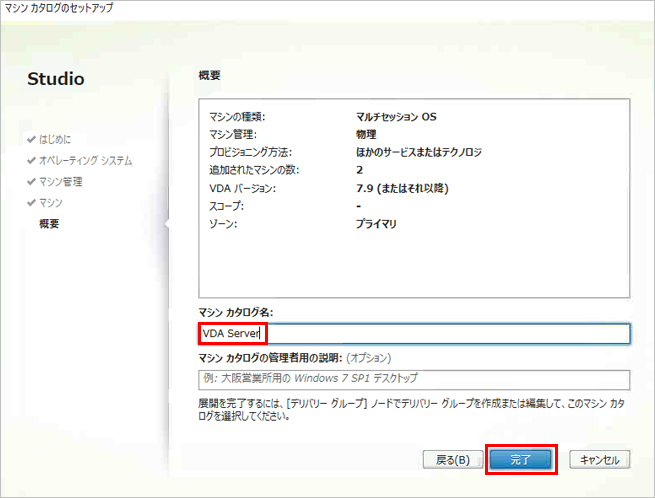Select the マシン step in sidebar

50,203
